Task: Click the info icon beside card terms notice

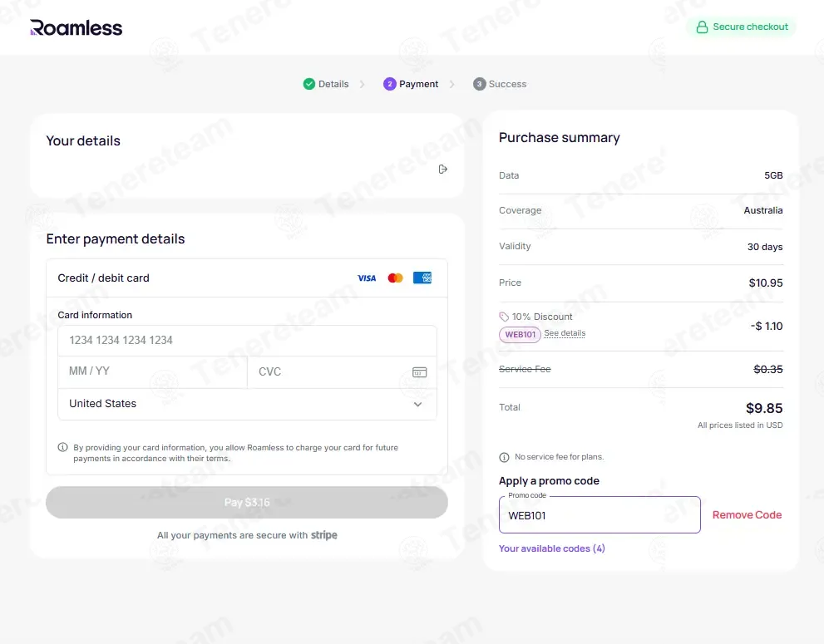Action: point(62,448)
